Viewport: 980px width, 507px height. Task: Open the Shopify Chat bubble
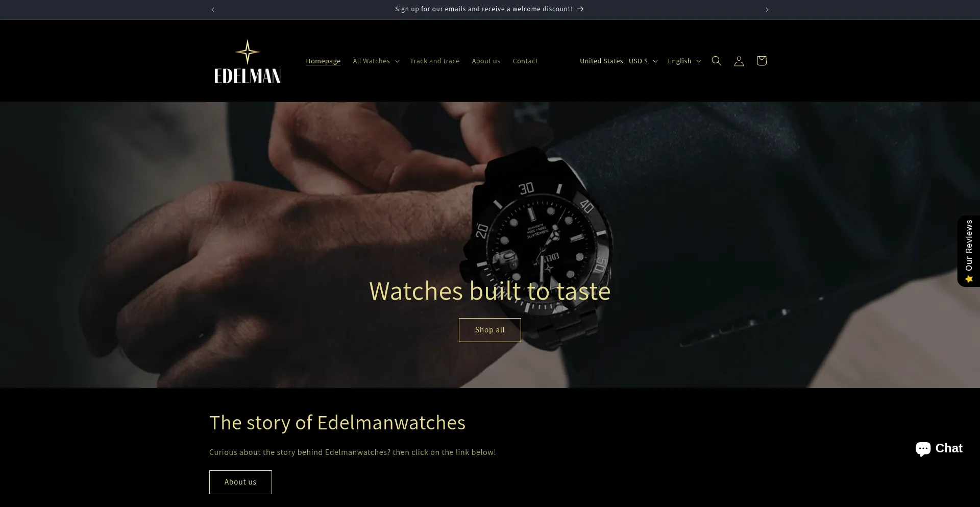pyautogui.click(x=939, y=448)
